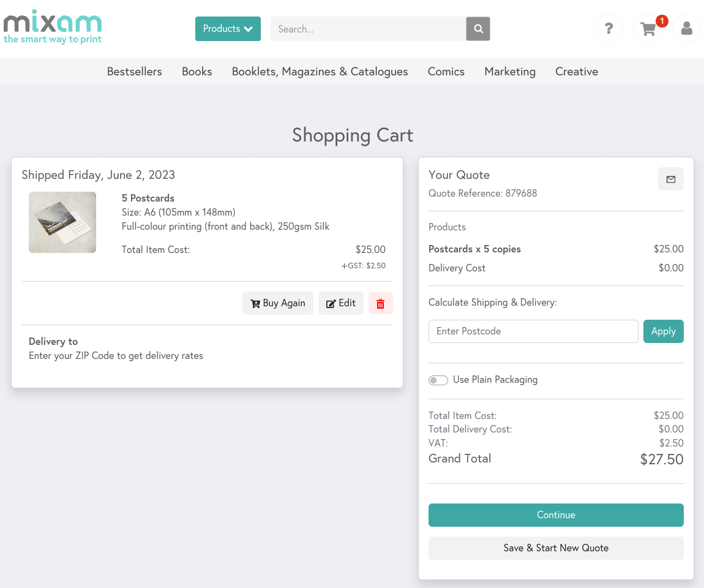The image size is (704, 588).
Task: Delete the postcards item using the trash icon
Action: click(x=380, y=303)
